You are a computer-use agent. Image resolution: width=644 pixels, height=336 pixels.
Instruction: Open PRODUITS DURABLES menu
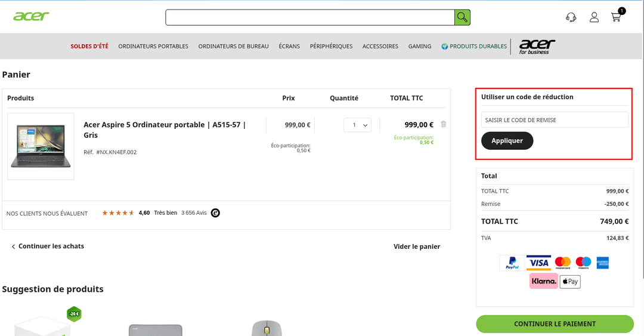pos(475,47)
